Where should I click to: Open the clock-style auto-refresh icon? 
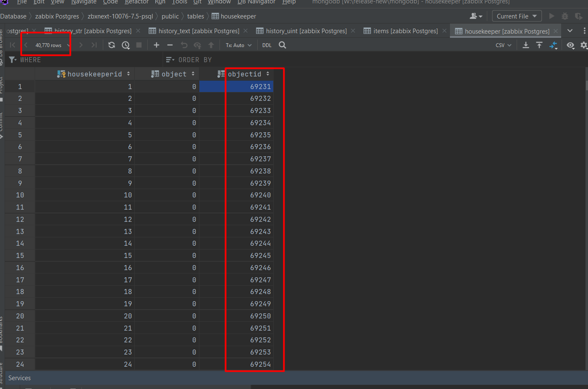[x=125, y=45]
